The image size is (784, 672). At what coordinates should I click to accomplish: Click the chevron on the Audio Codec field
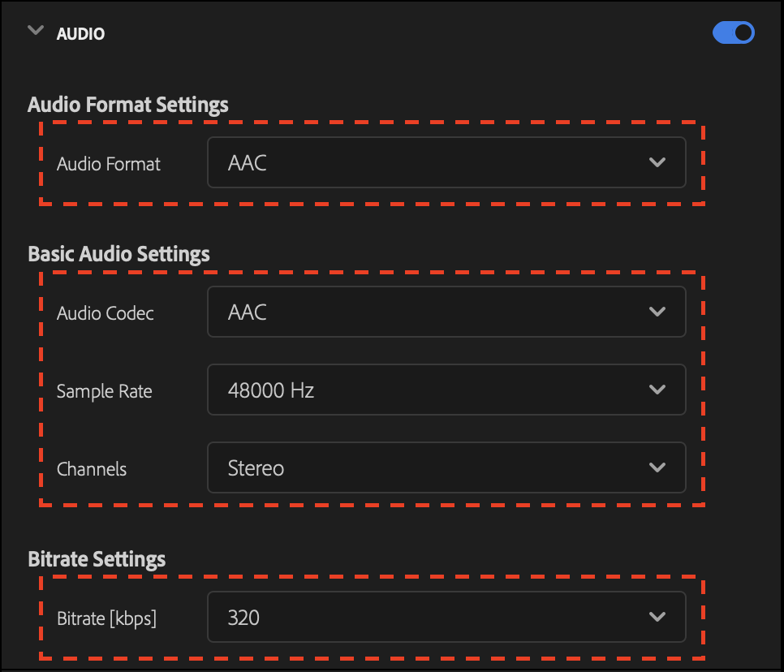pyautogui.click(x=657, y=312)
